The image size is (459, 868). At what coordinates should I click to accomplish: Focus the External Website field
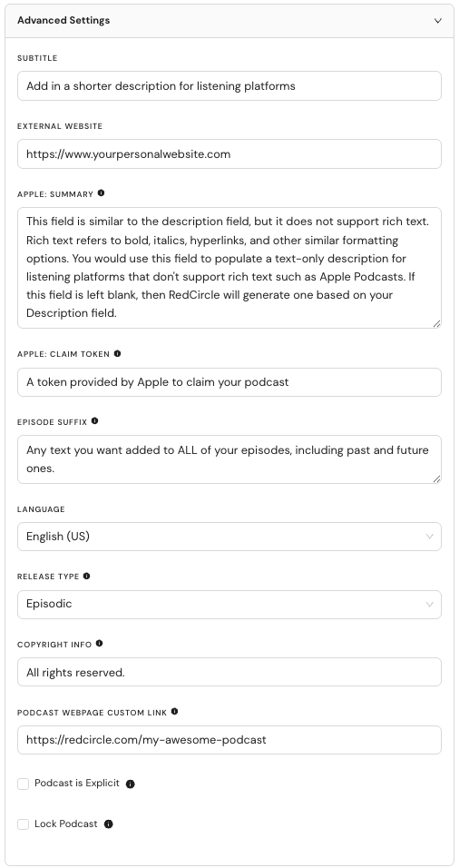(x=229, y=153)
